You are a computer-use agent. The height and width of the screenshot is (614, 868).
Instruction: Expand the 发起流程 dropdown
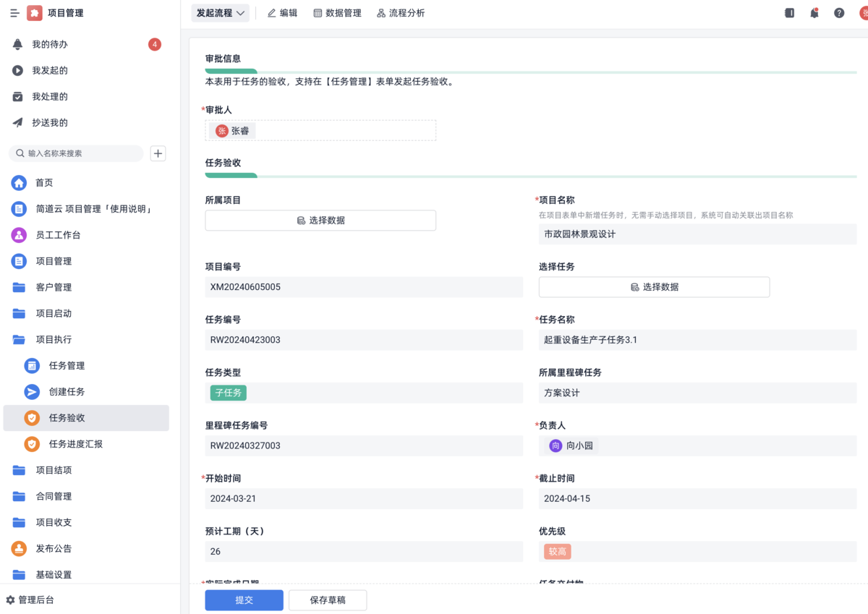pos(220,12)
